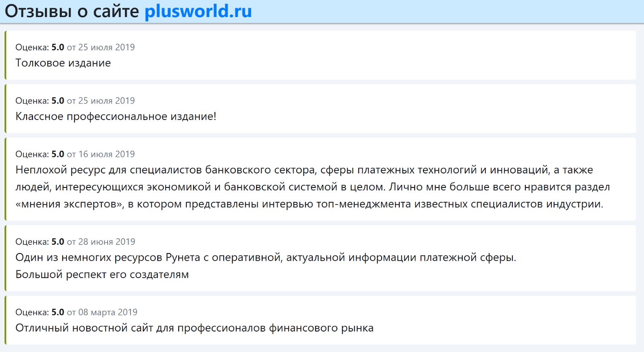644x352 pixels.
Task: Select the 5.0 rating of the 28 июня review
Action: (x=58, y=242)
